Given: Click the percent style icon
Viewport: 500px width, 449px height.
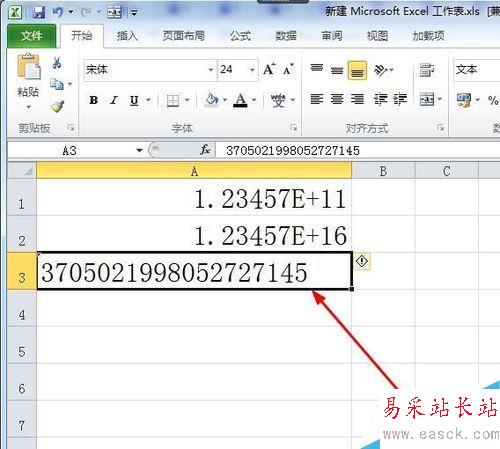Looking at the screenshot, I should (x=493, y=100).
